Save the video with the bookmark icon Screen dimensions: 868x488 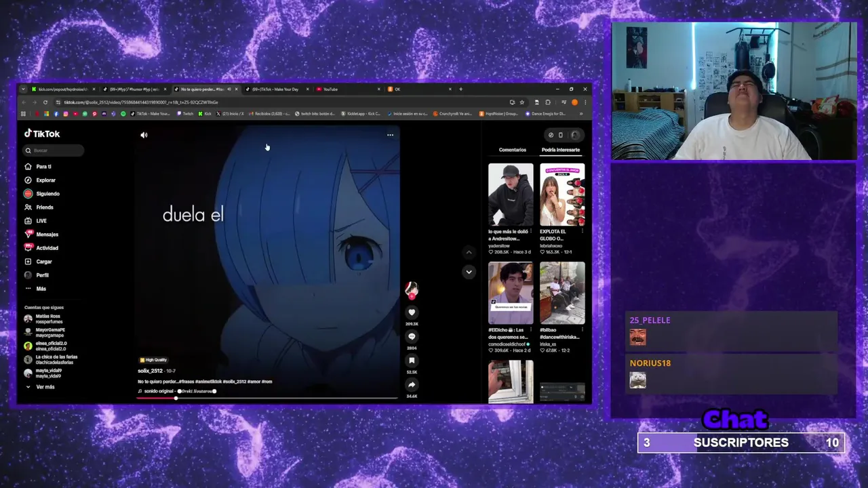point(412,361)
